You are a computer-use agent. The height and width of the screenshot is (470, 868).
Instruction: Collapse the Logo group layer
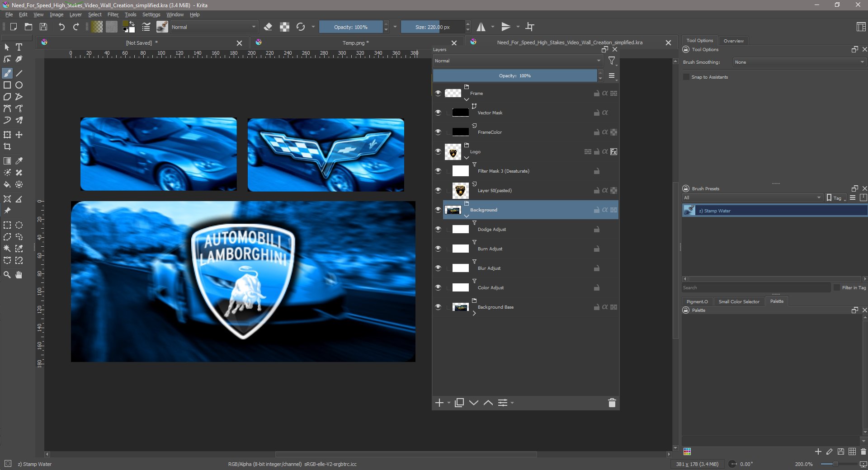tap(467, 158)
